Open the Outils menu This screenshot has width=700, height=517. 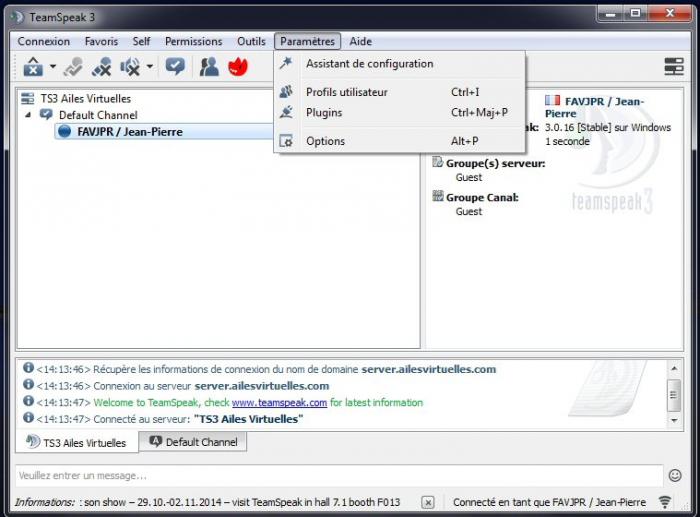pos(251,42)
